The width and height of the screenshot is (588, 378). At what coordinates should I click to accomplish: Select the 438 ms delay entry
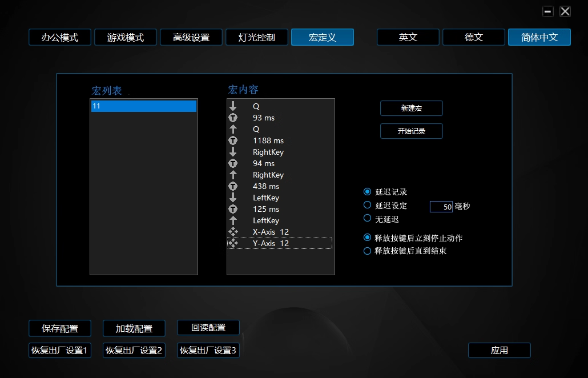(280, 186)
